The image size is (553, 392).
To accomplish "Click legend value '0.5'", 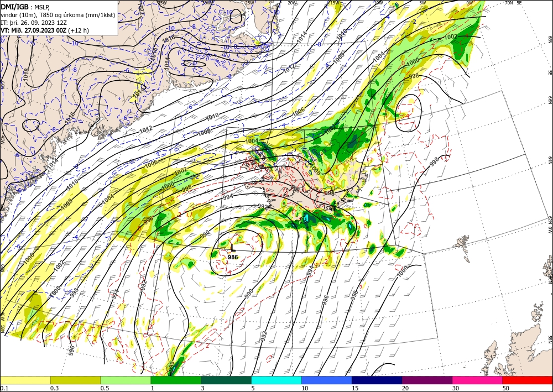I will 104,388.
